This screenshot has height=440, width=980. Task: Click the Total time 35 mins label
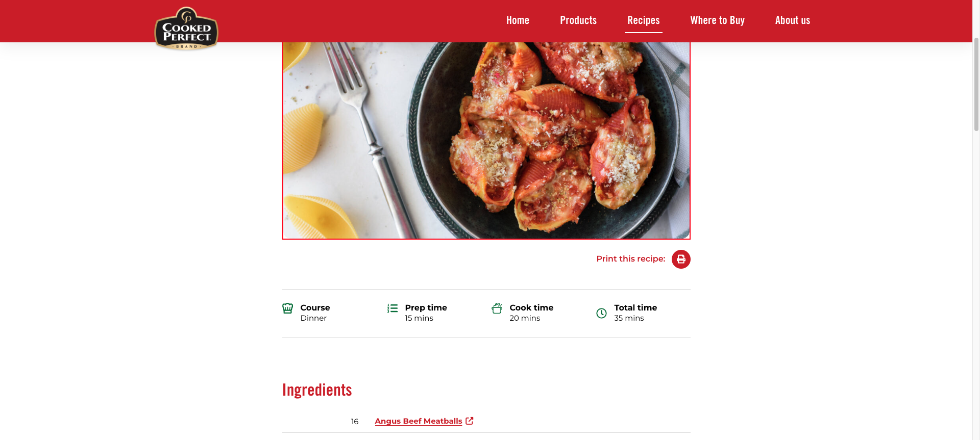[x=635, y=313]
